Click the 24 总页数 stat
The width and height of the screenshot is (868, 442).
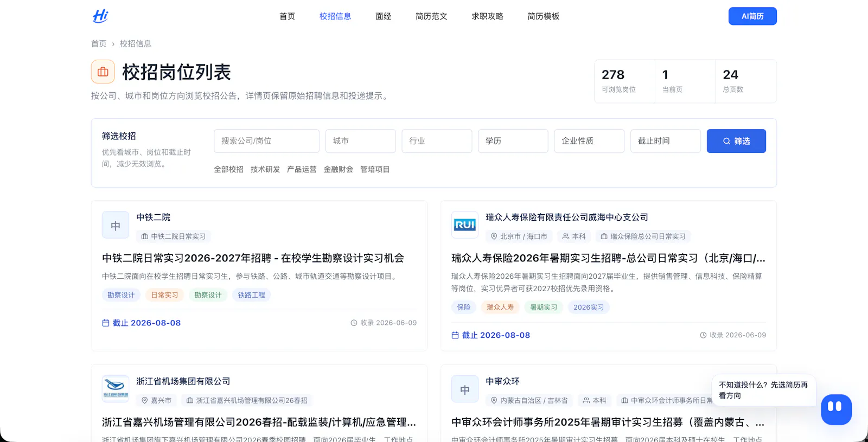[x=746, y=81]
